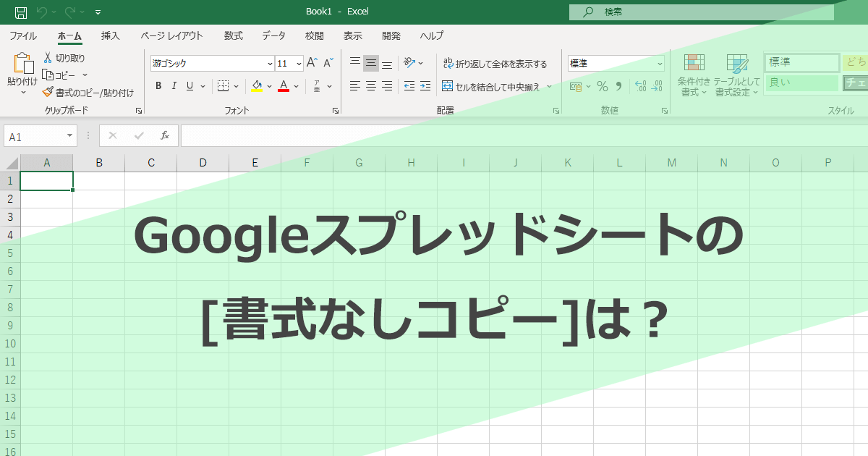Click the 検索 search box
This screenshot has width=868, height=456.
[x=701, y=12]
